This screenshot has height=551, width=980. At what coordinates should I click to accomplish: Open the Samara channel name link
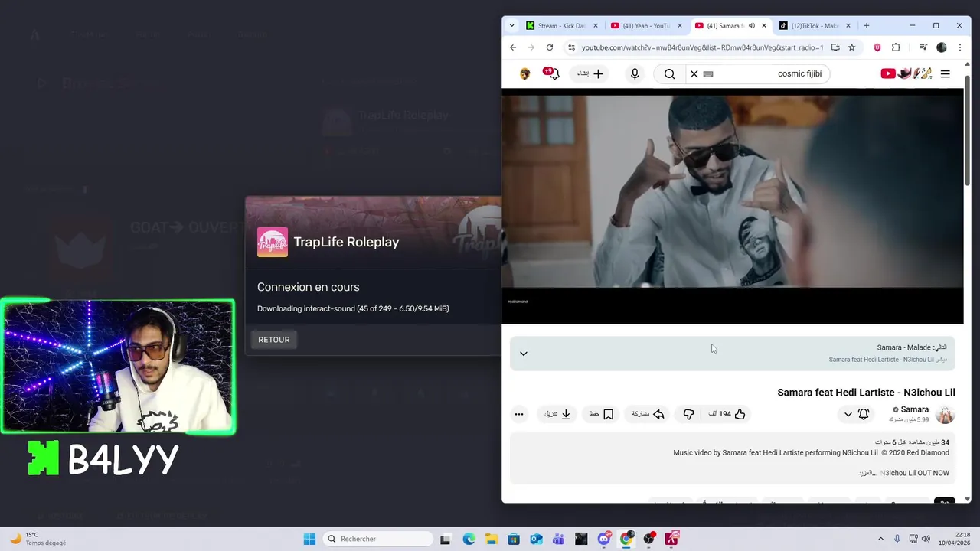click(915, 409)
